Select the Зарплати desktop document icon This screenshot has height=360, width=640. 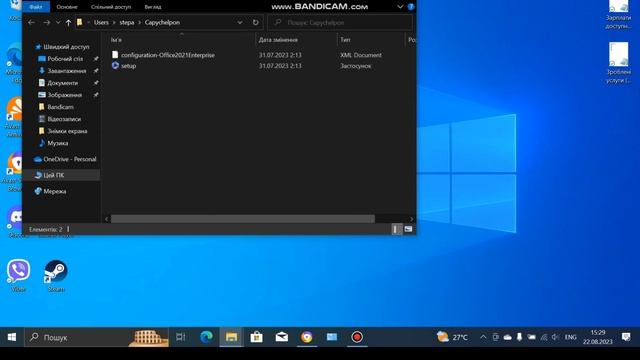[x=618, y=15]
